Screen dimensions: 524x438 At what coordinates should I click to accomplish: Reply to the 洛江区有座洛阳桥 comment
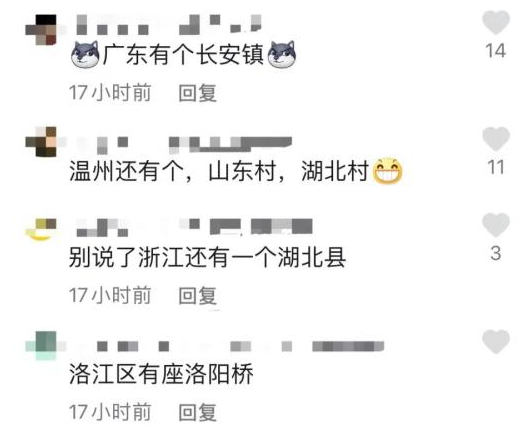pyautogui.click(x=198, y=412)
